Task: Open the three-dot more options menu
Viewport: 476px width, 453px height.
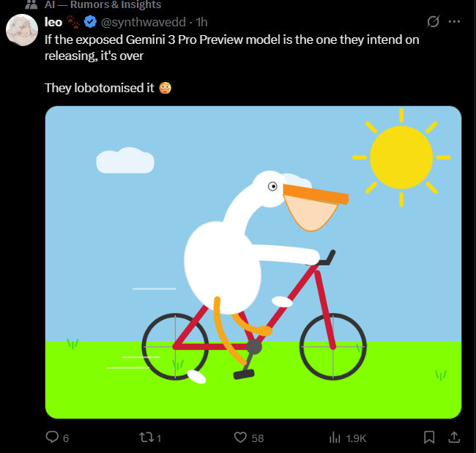Action: pos(454,22)
